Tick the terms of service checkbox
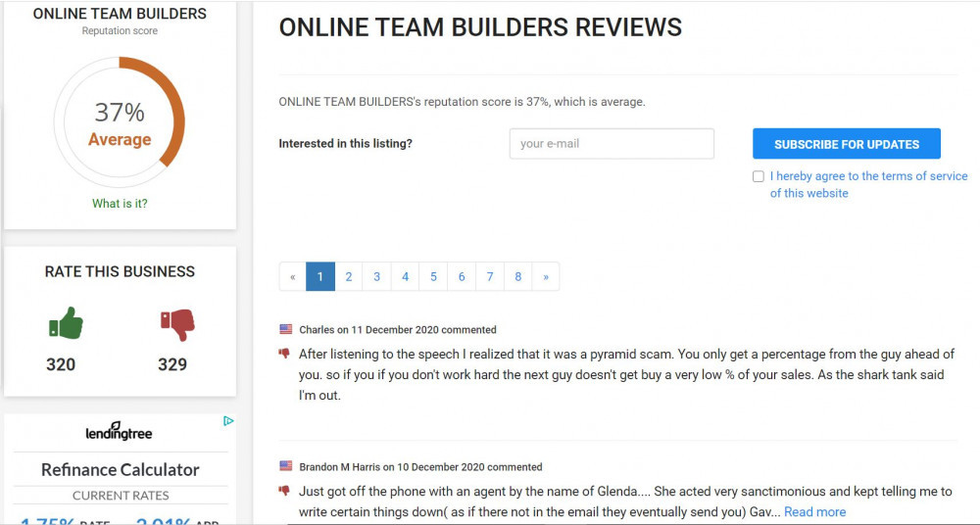 [759, 177]
